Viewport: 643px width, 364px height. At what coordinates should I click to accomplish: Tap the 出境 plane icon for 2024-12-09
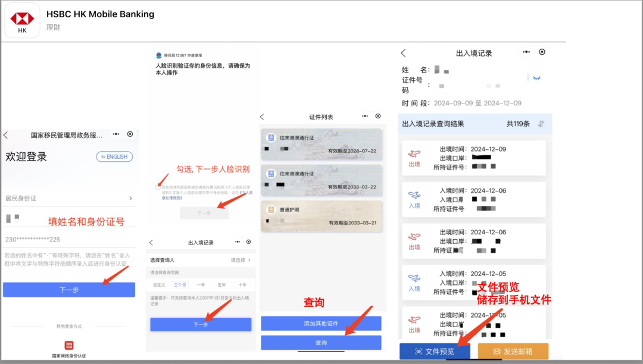point(414,155)
